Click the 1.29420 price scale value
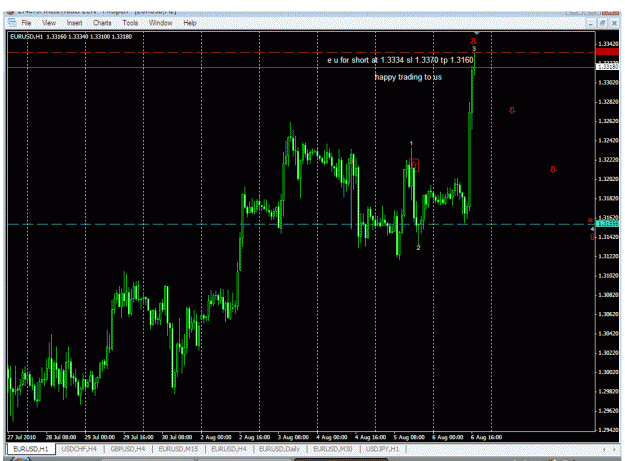625x461 pixels. click(x=609, y=430)
